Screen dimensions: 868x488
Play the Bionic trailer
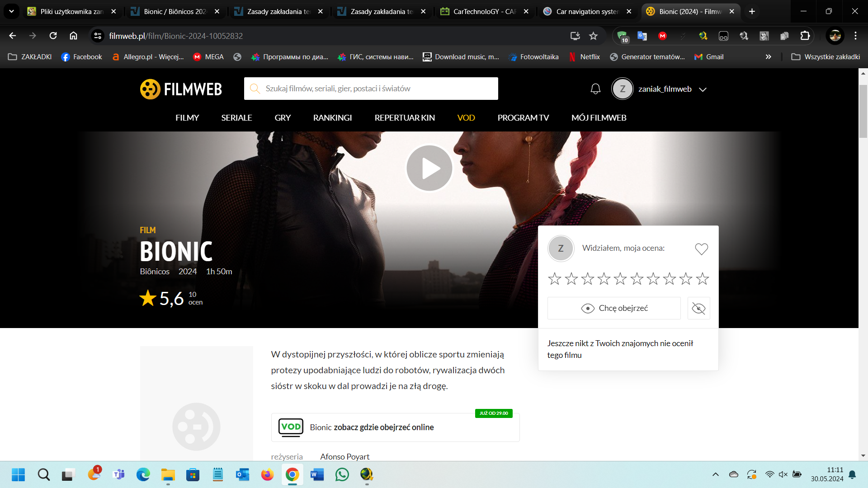429,168
